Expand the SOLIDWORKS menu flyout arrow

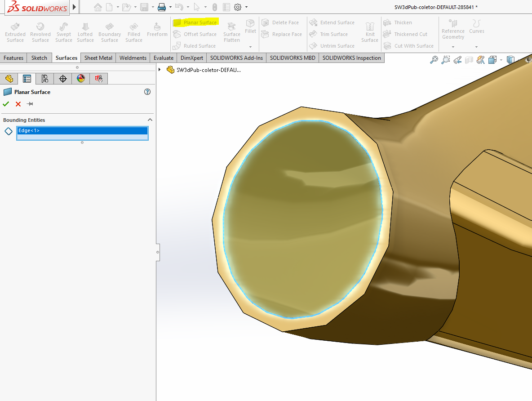pos(74,7)
